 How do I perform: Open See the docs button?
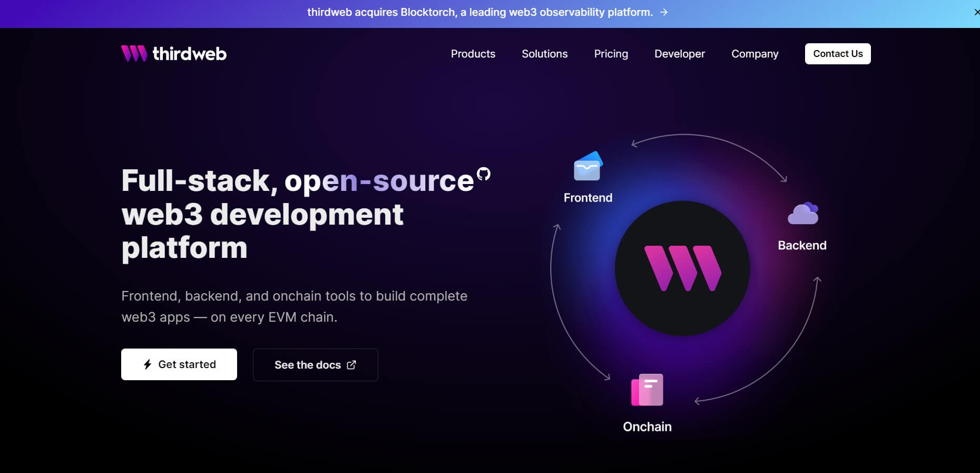(316, 365)
